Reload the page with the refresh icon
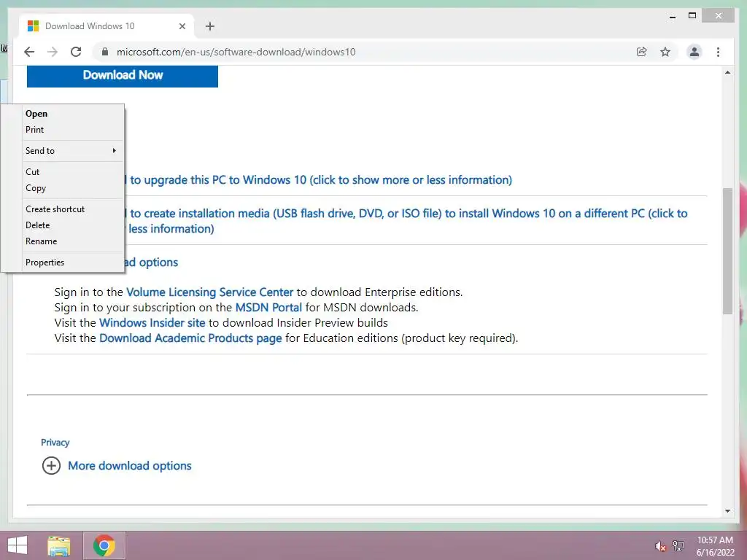The image size is (747, 560). (x=76, y=52)
